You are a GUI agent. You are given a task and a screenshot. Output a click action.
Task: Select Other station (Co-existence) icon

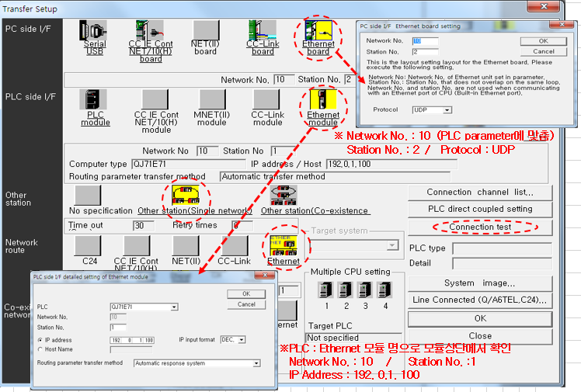point(284,195)
